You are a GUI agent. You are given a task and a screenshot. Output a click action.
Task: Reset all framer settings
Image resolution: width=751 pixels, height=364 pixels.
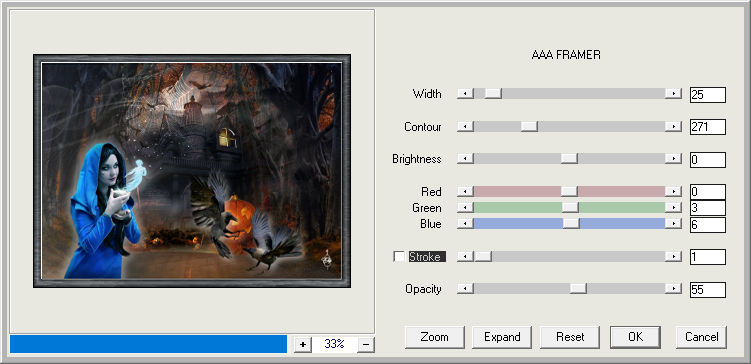tap(570, 337)
